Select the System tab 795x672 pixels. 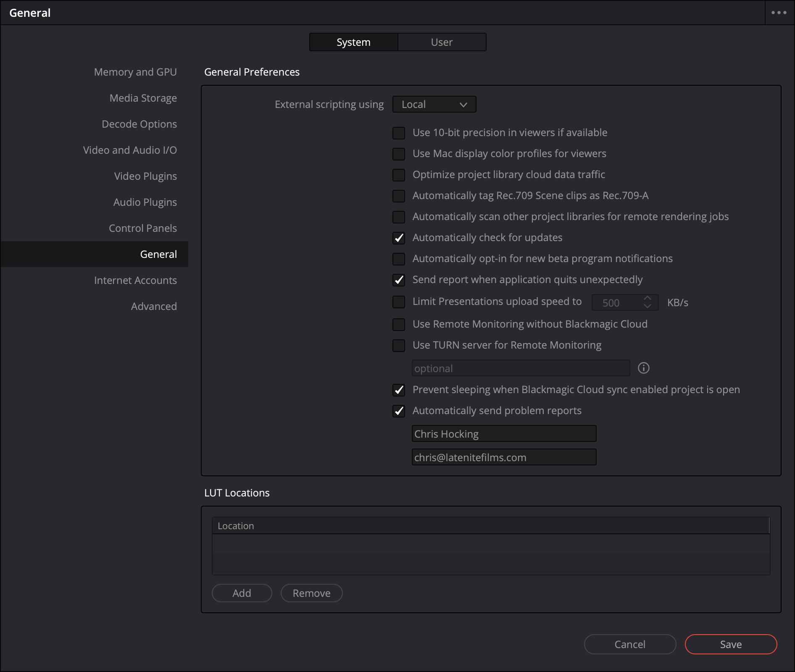[x=353, y=42]
